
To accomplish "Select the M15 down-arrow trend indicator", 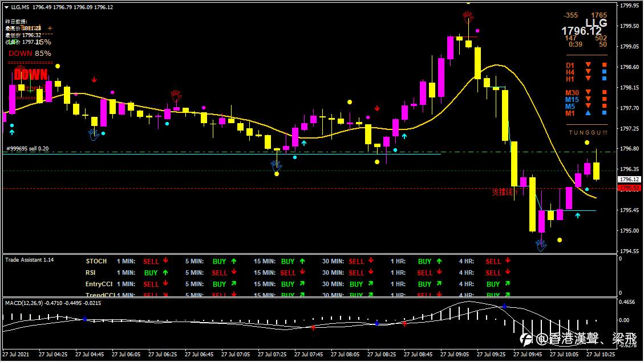I will pyautogui.click(x=588, y=99).
